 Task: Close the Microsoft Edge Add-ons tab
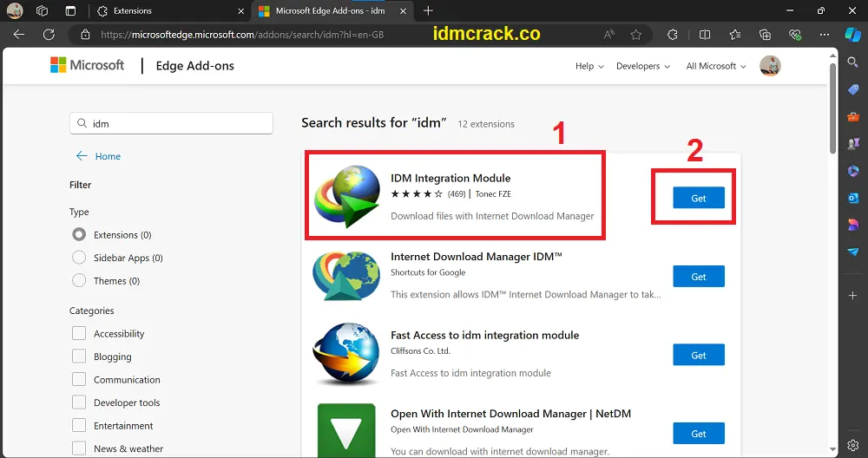(x=403, y=10)
